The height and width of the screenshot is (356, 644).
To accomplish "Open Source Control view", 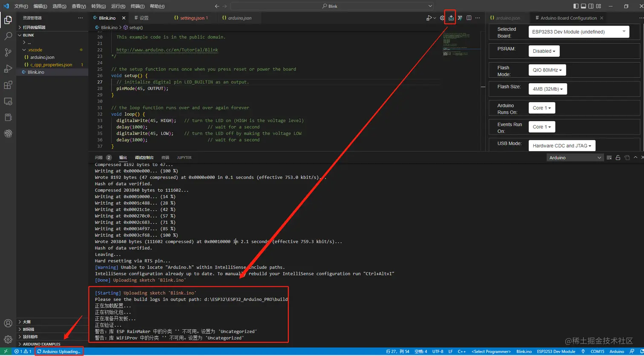I will click(x=8, y=52).
